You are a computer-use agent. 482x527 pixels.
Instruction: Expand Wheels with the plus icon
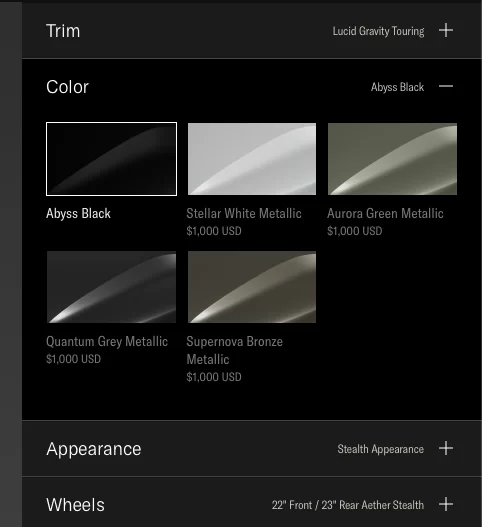pos(446,504)
